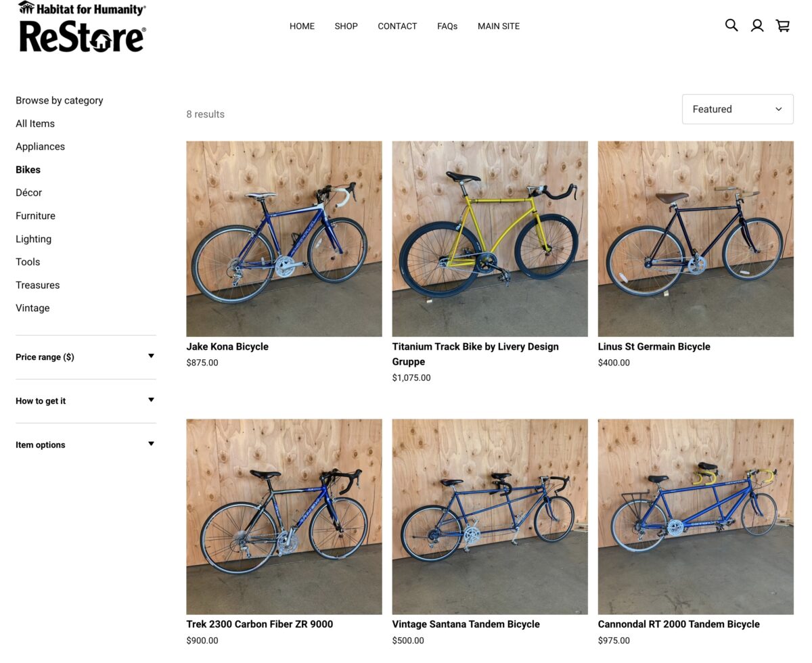Expand the How to get it filter
812x663 pixels.
[85, 401]
